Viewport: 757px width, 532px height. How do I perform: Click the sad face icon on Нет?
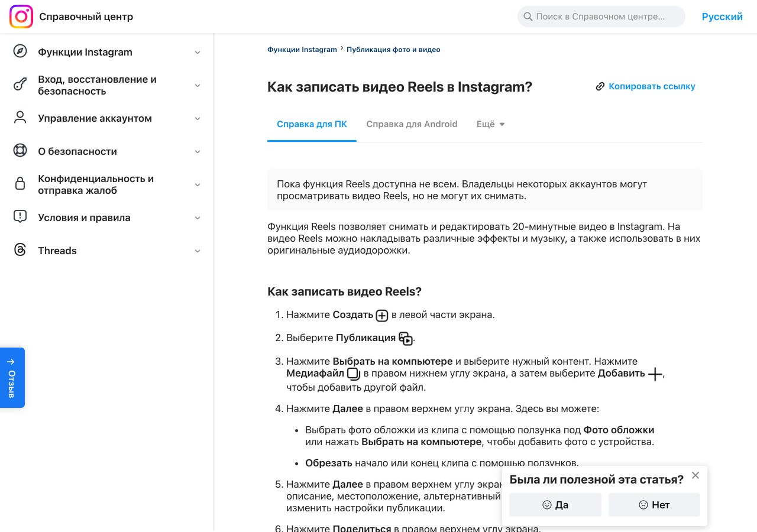(x=643, y=505)
